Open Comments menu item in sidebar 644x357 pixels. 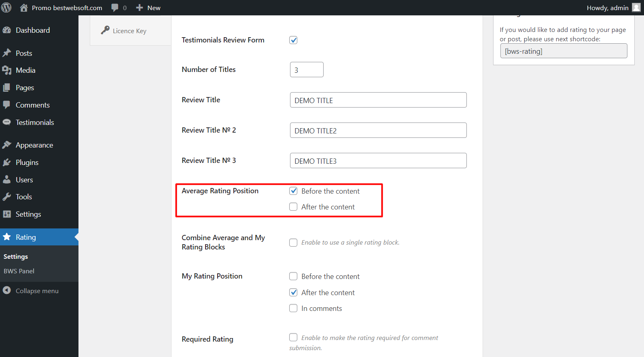coord(39,105)
